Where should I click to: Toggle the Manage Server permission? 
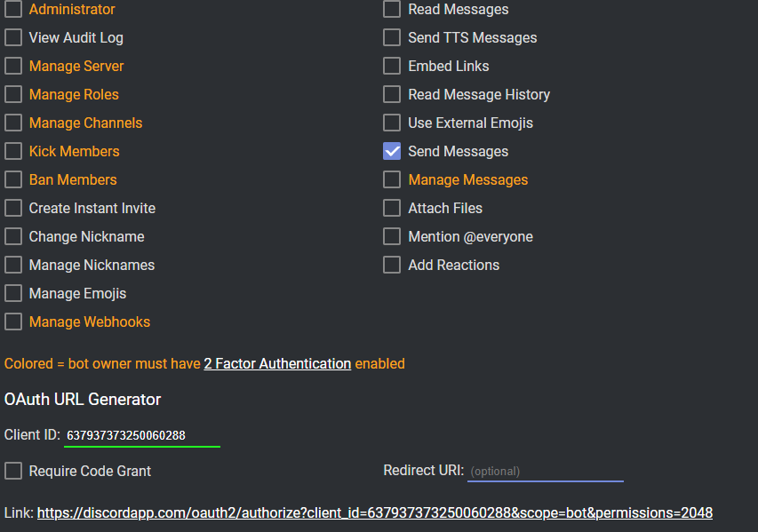(13, 67)
